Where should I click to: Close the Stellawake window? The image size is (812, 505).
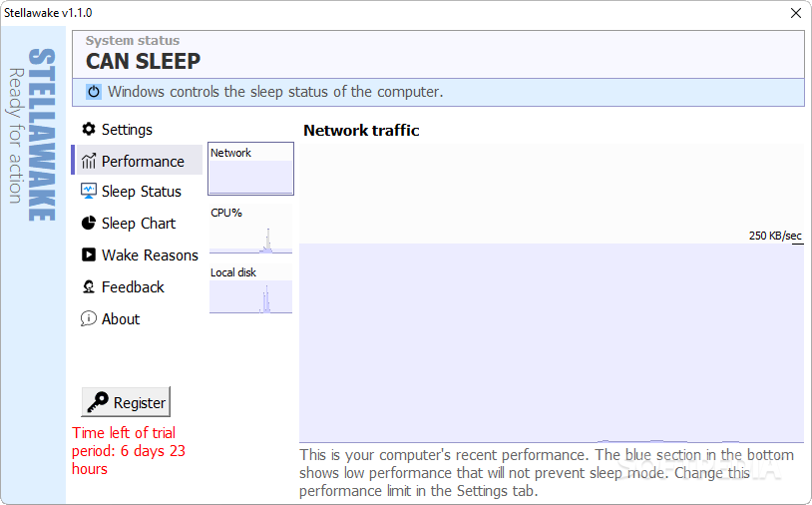pos(796,13)
